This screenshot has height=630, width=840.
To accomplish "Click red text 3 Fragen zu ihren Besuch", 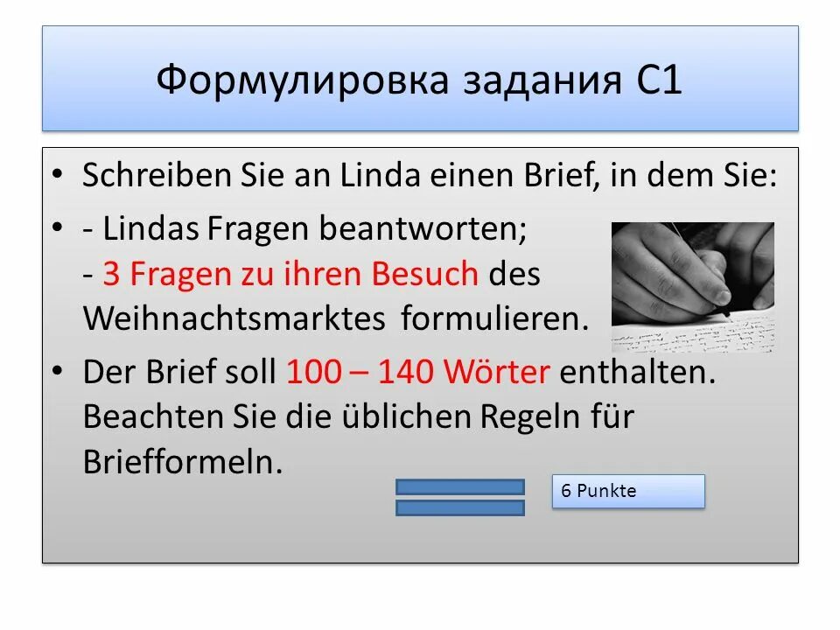I will tap(290, 273).
